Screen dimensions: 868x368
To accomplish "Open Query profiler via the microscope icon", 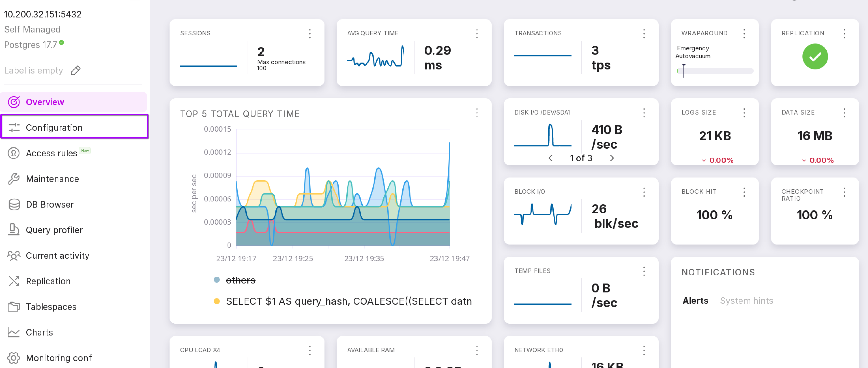I will click(14, 230).
